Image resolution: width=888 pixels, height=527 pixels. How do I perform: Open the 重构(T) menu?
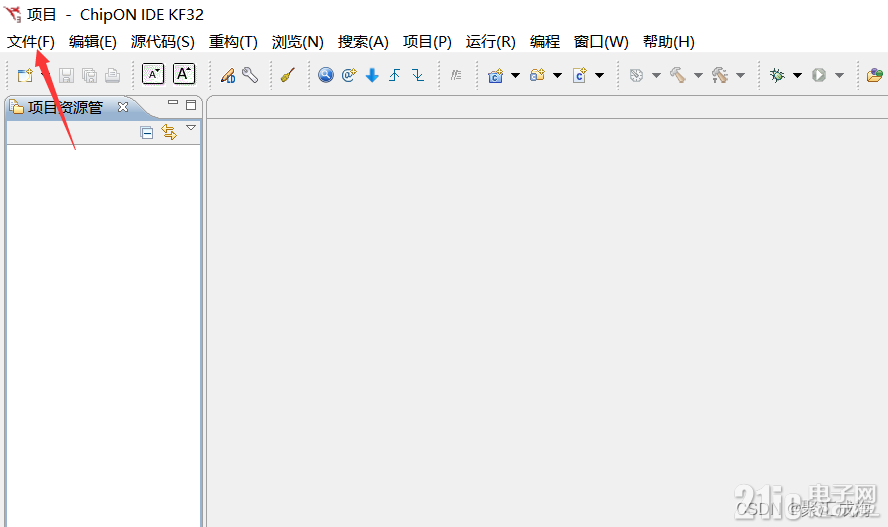(x=233, y=42)
